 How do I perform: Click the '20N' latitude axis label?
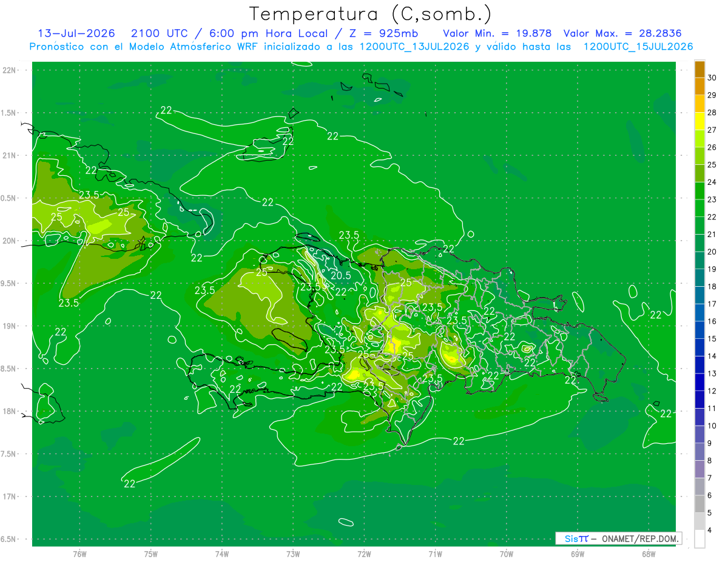(x=10, y=241)
